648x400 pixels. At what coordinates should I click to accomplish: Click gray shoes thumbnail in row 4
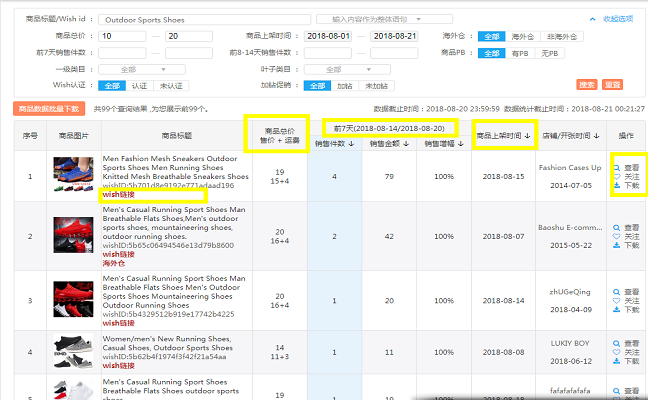(x=74, y=352)
